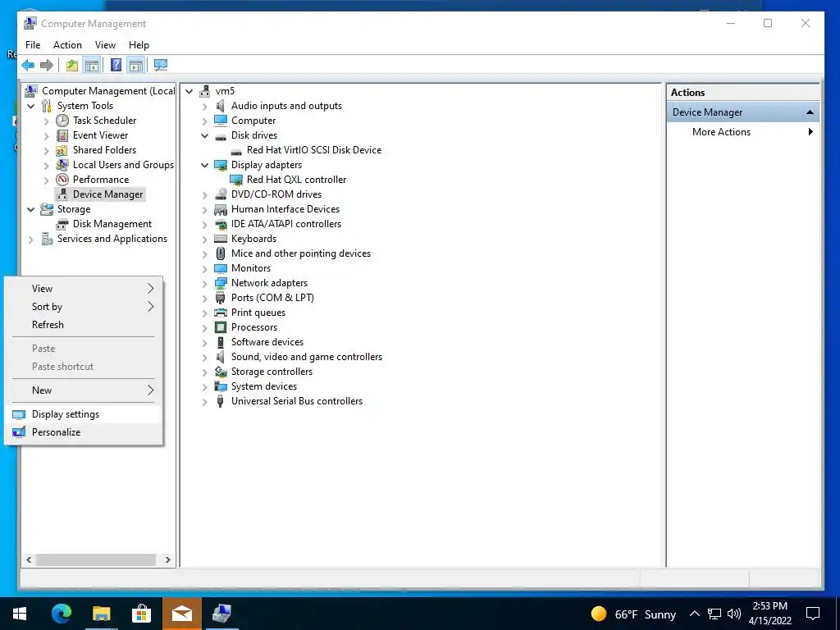Collapse the Disk drives category

[204, 135]
